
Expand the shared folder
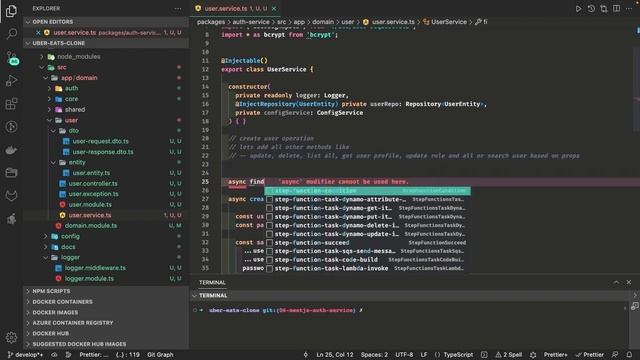(49, 109)
